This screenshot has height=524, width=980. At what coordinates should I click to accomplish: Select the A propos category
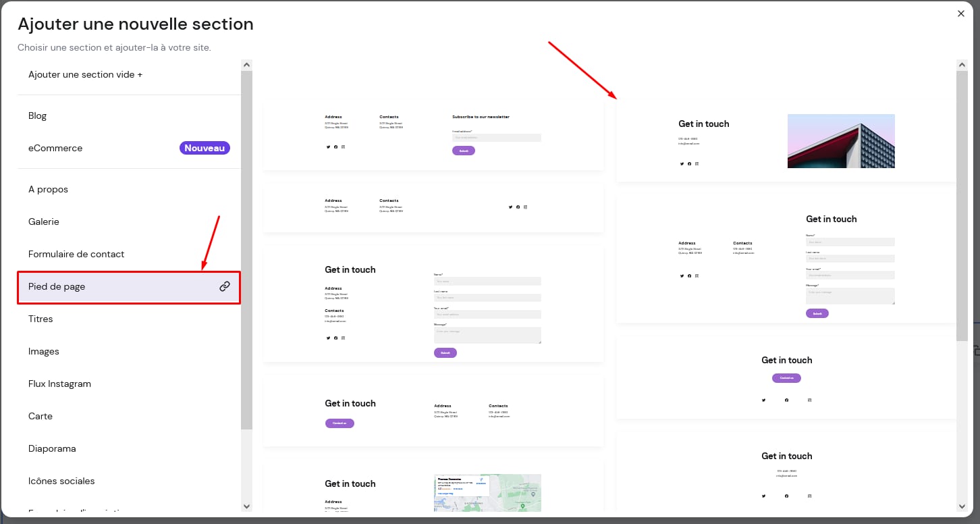point(48,189)
